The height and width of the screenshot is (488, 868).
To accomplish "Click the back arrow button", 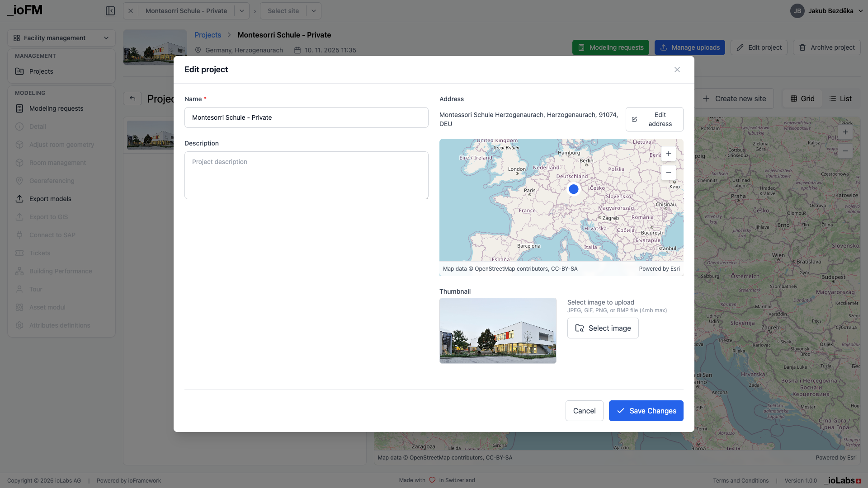I will (132, 99).
